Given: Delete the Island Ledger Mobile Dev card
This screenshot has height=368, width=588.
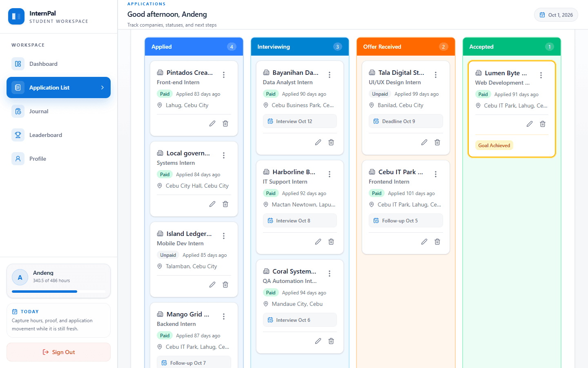Looking at the screenshot, I should [x=225, y=285].
